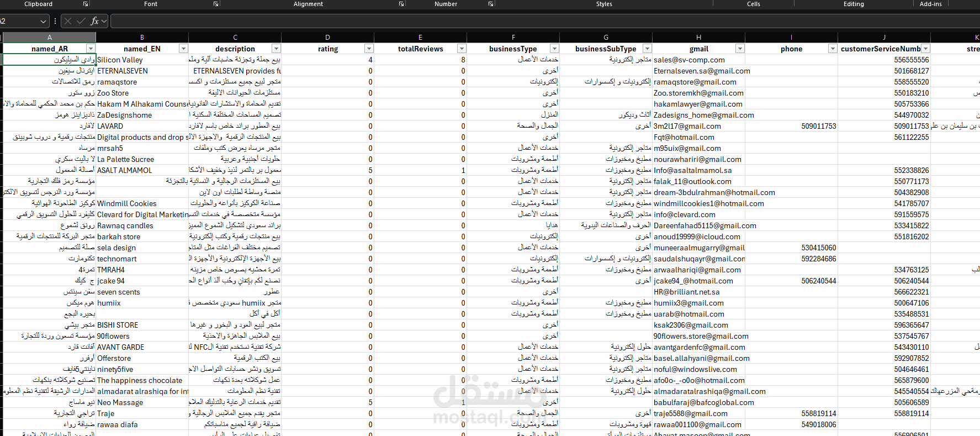Open the description column filter dropdown
The height and width of the screenshot is (436, 980).
[x=276, y=49]
